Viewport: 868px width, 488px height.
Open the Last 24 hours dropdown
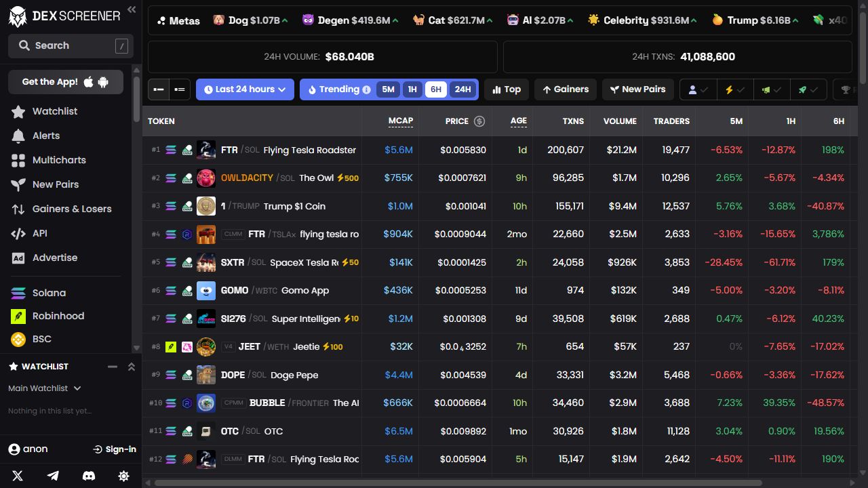[x=245, y=89]
